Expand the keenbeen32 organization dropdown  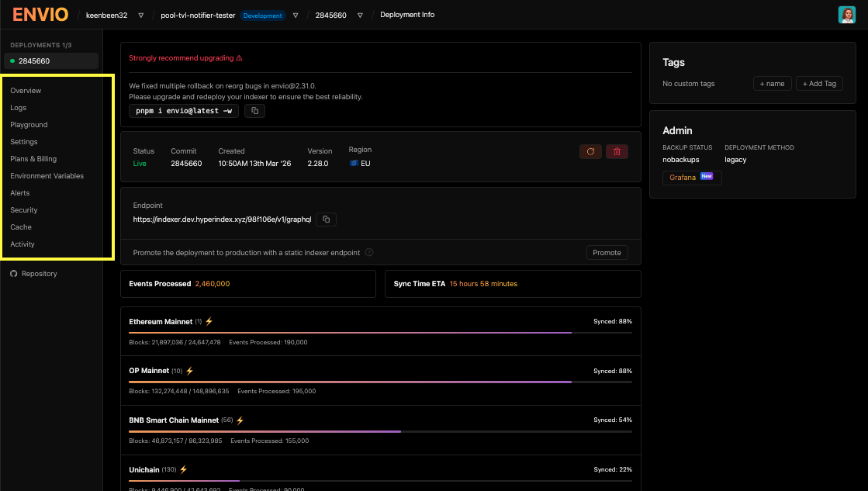[142, 14]
